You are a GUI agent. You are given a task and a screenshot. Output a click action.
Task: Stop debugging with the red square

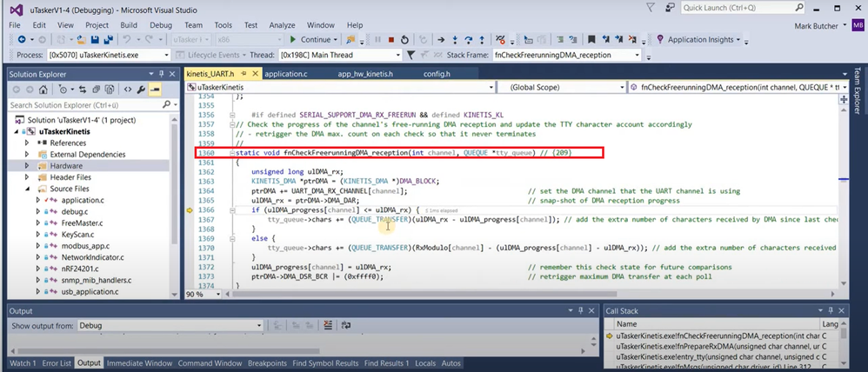(x=391, y=40)
